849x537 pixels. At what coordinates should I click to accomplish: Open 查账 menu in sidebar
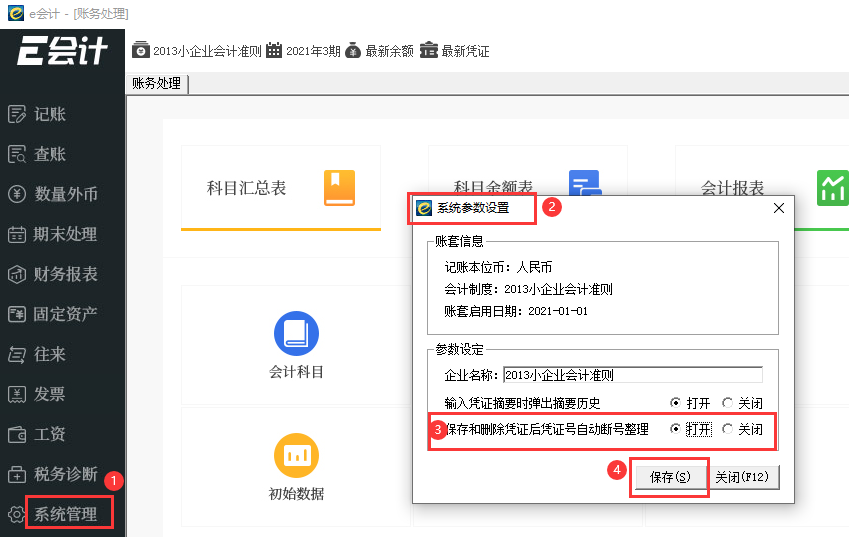(50, 154)
